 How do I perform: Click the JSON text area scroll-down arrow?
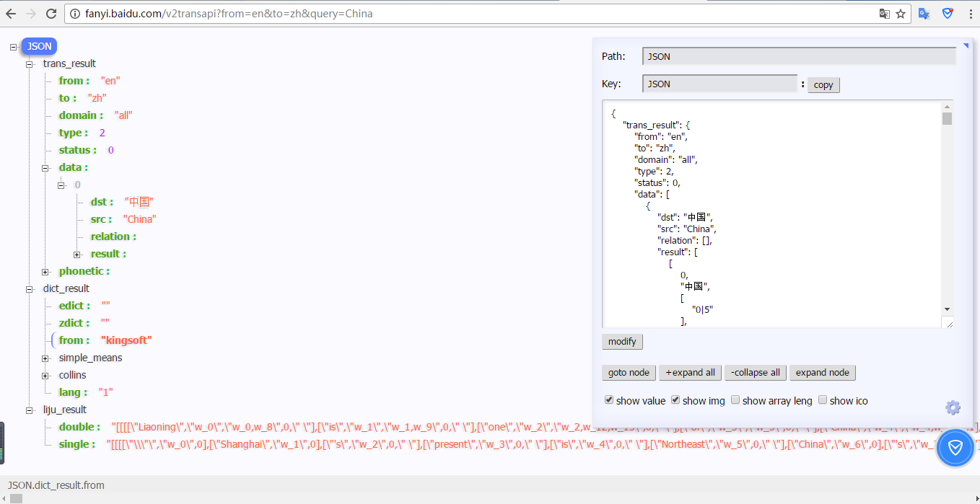(x=947, y=309)
